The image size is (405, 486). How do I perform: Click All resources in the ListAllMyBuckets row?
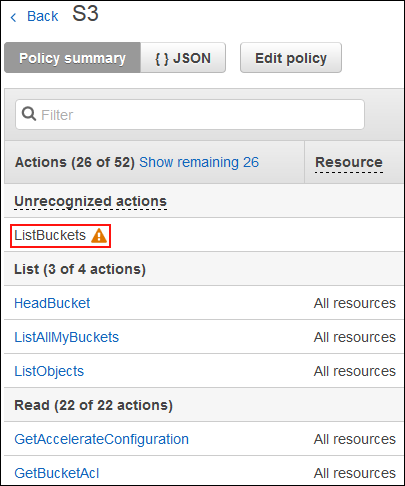[355, 337]
